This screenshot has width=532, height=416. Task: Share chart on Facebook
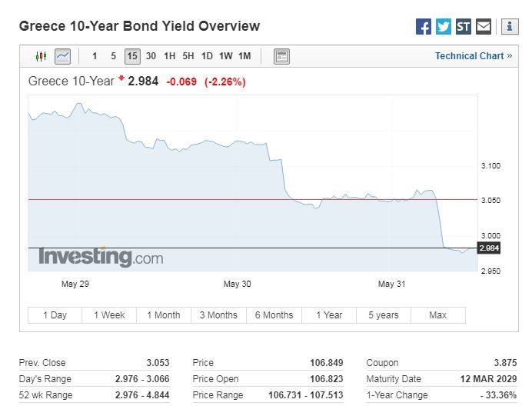click(424, 26)
